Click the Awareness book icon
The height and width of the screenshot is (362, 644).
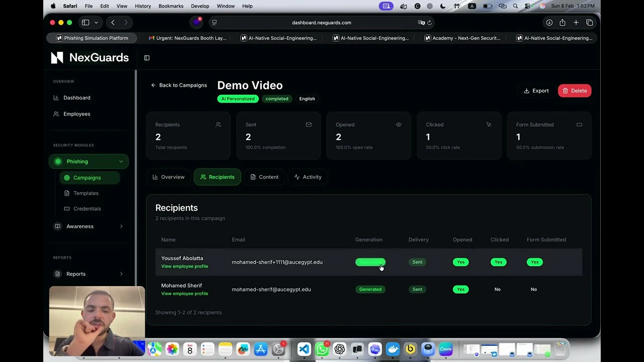point(57,226)
